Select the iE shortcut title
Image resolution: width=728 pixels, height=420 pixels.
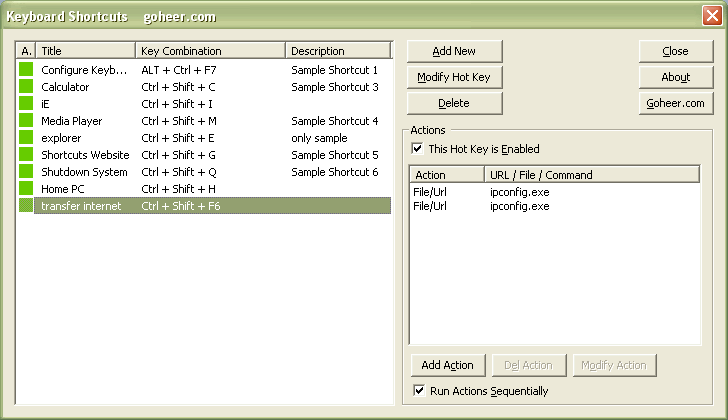(x=45, y=104)
